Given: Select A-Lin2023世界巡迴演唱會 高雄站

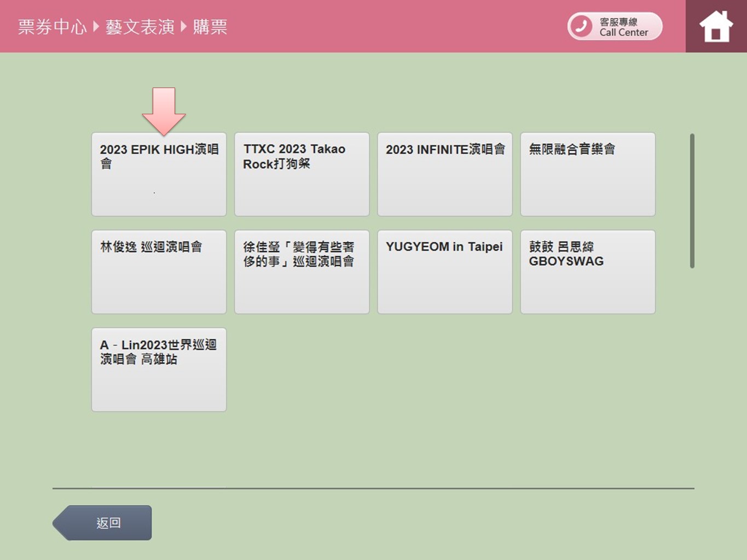Looking at the screenshot, I should [x=159, y=370].
